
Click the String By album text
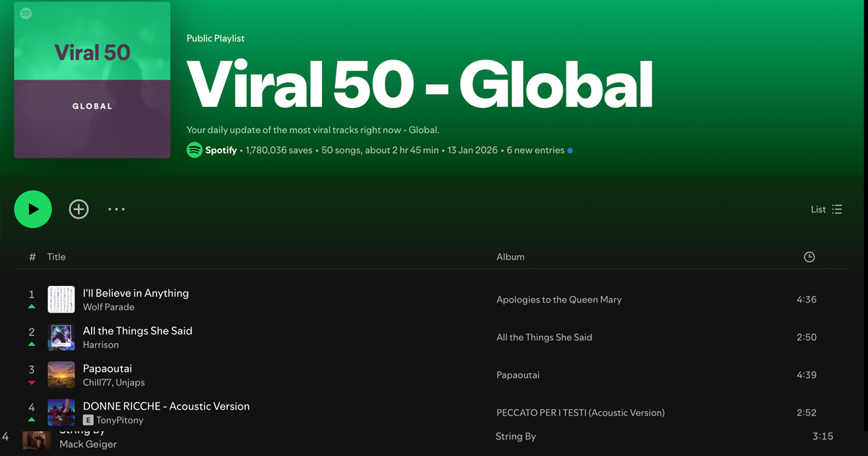click(x=516, y=436)
